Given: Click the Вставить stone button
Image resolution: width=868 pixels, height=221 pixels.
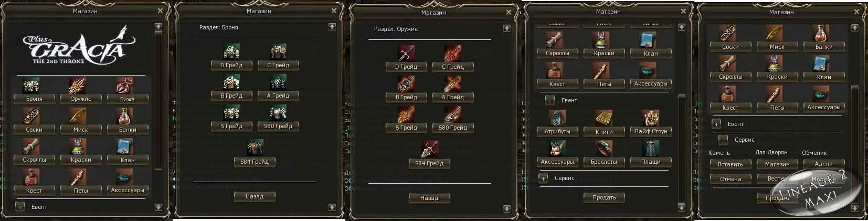Looking at the screenshot, I should (x=731, y=164).
